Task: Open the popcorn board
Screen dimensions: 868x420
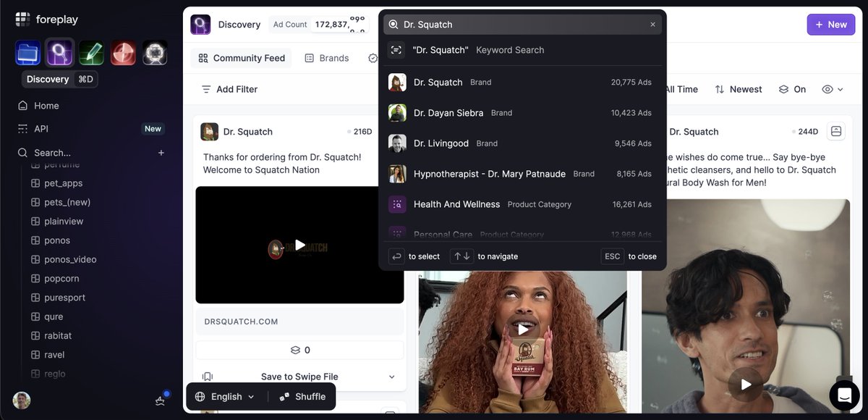Action: coord(61,279)
